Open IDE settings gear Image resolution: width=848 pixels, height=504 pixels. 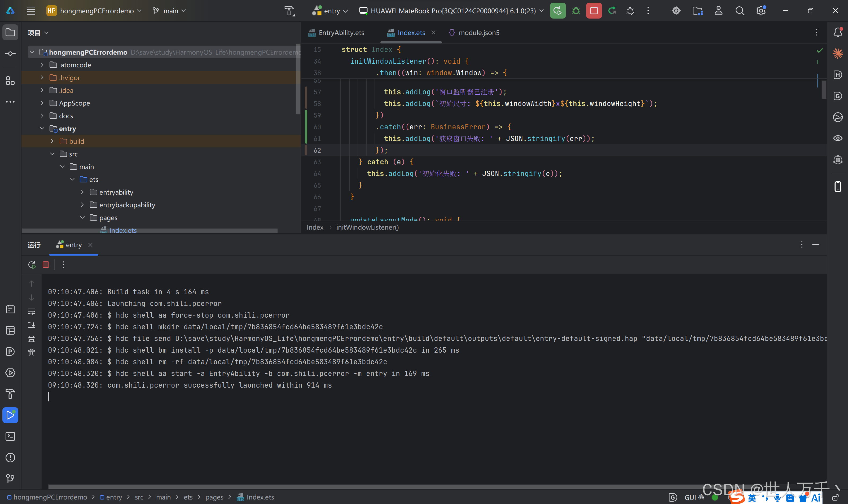click(761, 11)
